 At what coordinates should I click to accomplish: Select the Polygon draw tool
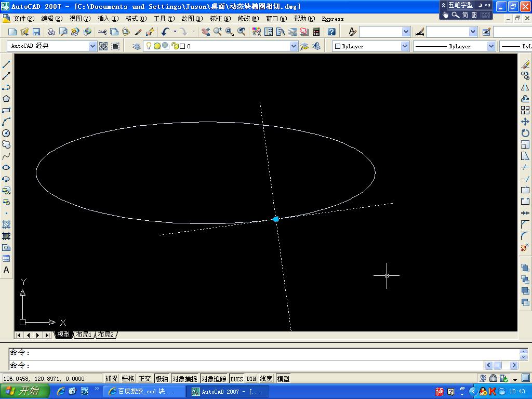point(6,99)
